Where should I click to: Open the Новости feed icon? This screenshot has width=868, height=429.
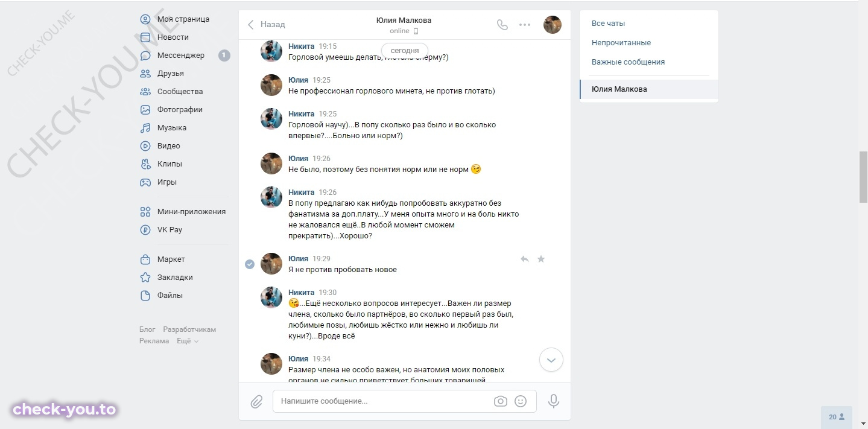point(145,37)
